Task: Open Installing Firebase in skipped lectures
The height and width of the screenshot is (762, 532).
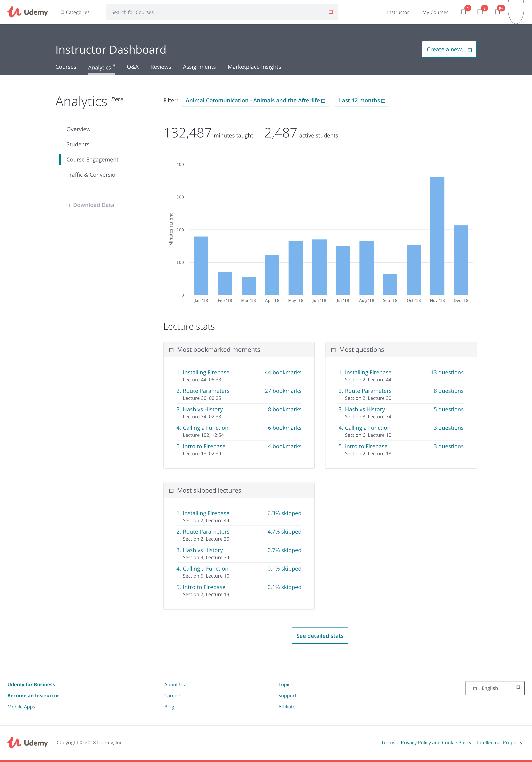Action: click(206, 513)
